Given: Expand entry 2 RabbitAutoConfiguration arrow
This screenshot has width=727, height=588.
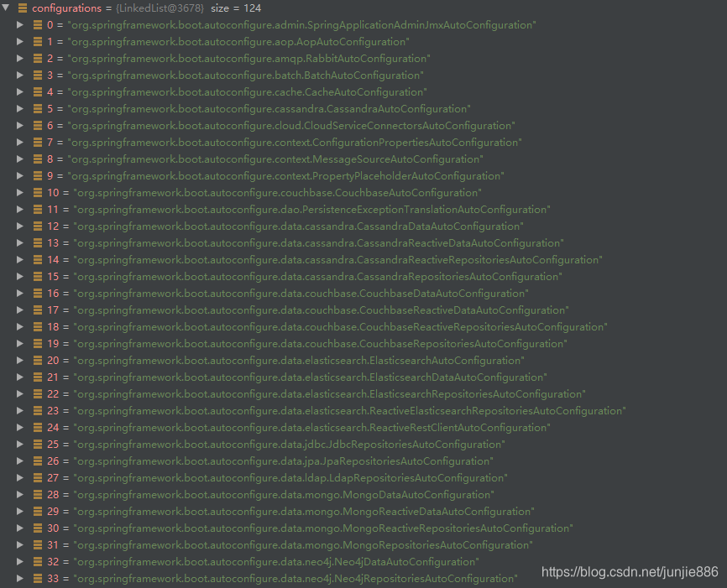Looking at the screenshot, I should coord(20,59).
